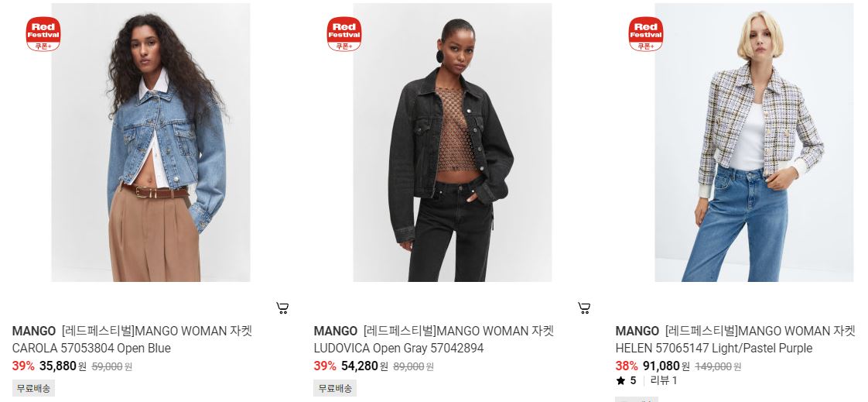Add LUDOVICA gray jacket to cart
The image size is (868, 402).
(584, 308)
